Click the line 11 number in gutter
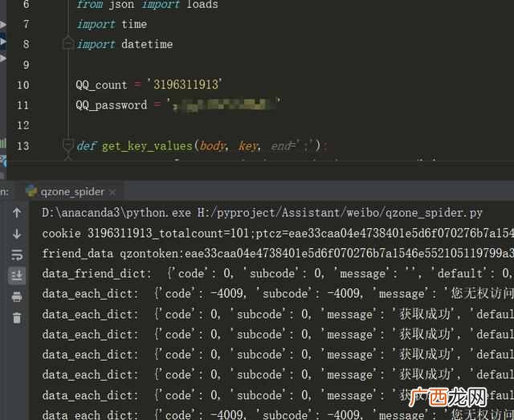Image resolution: width=514 pixels, height=420 pixels. click(23, 105)
